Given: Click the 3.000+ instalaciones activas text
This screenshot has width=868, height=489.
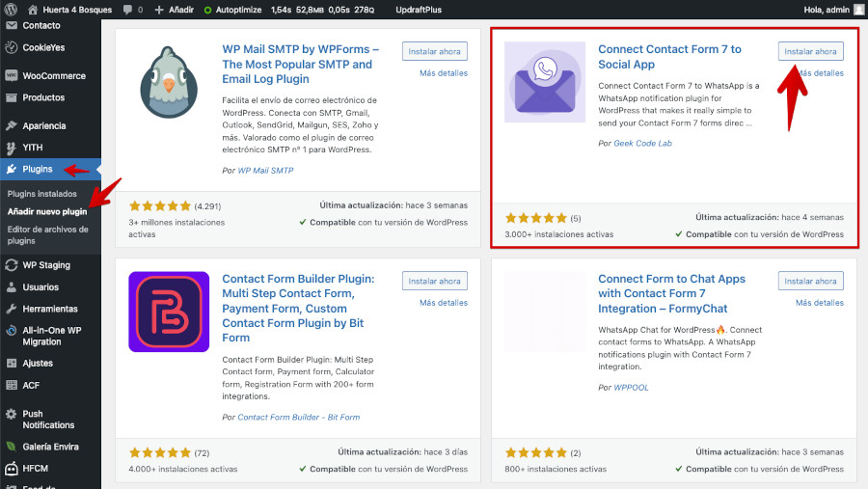Looking at the screenshot, I should point(559,234).
